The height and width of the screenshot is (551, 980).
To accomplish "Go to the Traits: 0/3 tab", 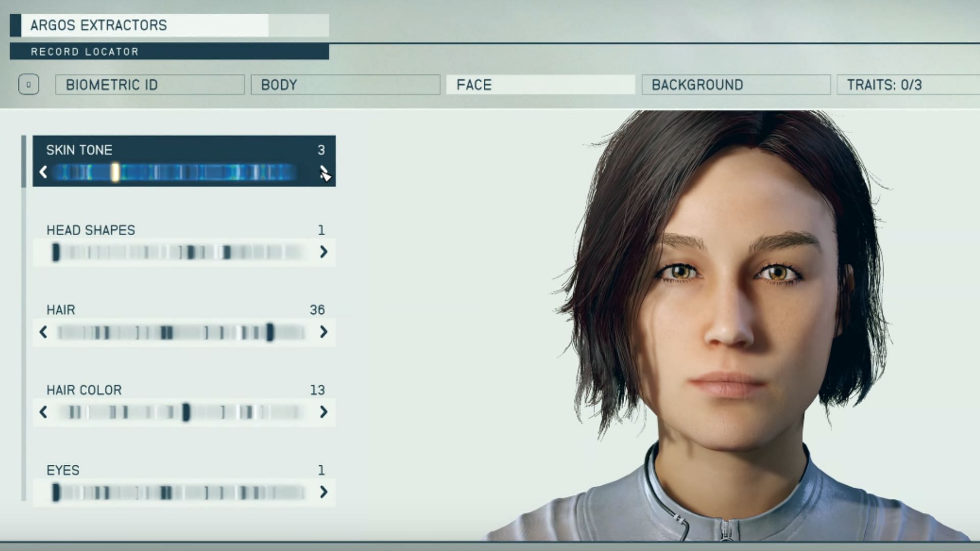I will [x=909, y=85].
